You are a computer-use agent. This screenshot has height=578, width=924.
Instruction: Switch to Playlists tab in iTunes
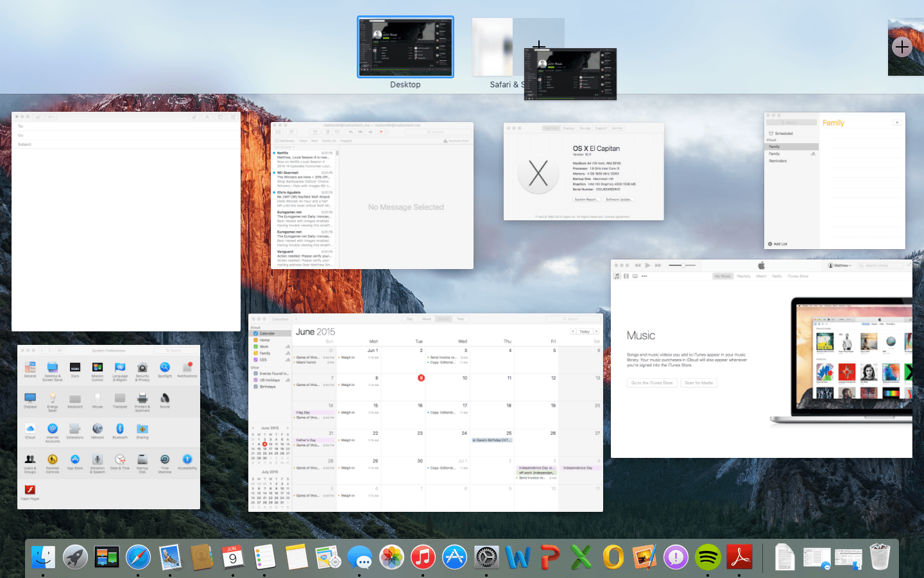[x=744, y=276]
